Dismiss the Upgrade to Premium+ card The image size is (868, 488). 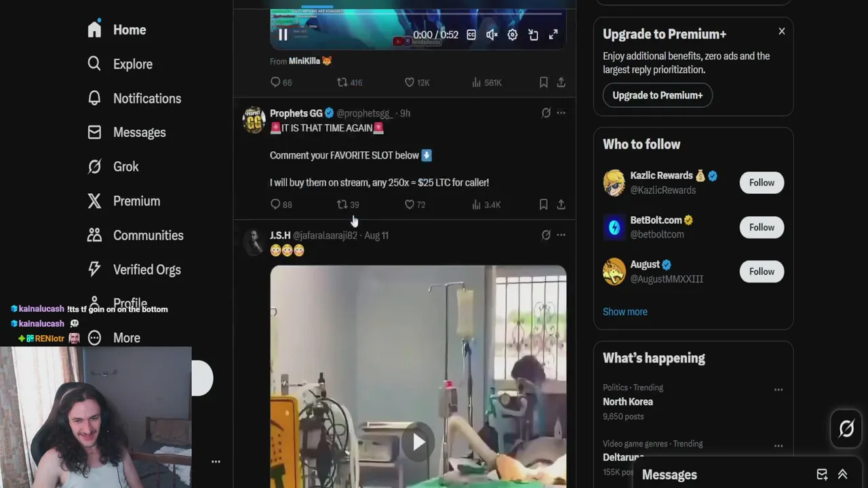[x=782, y=31]
